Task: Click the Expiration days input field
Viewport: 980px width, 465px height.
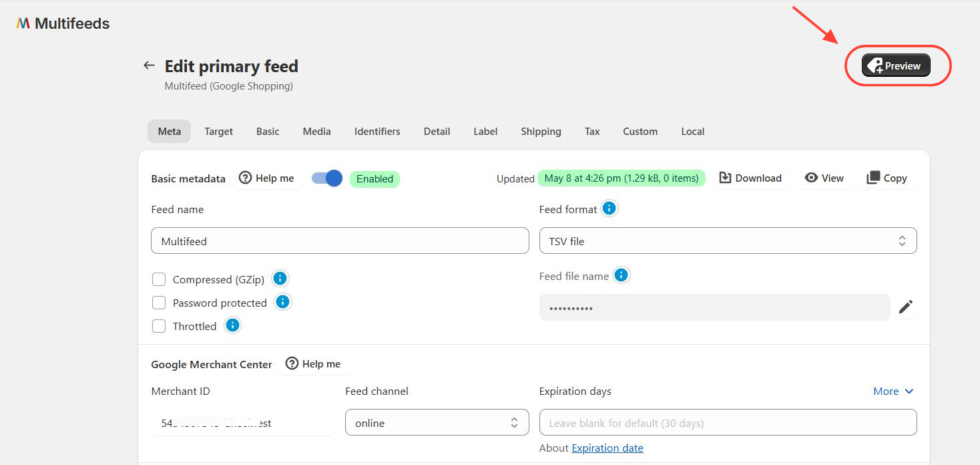Action: 728,422
